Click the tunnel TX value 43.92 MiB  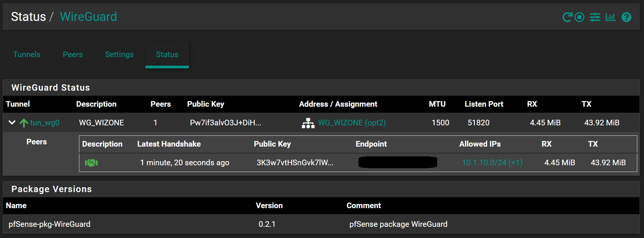(602, 123)
